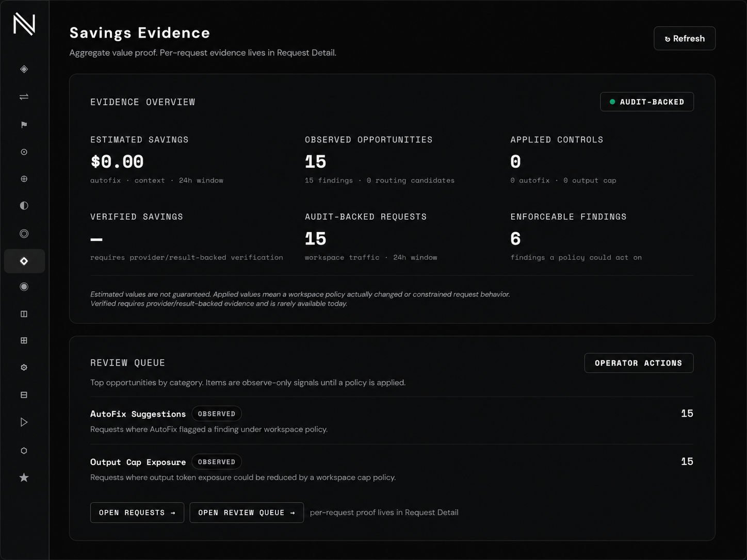Open the circle-with-dot sidebar icon

point(24,152)
